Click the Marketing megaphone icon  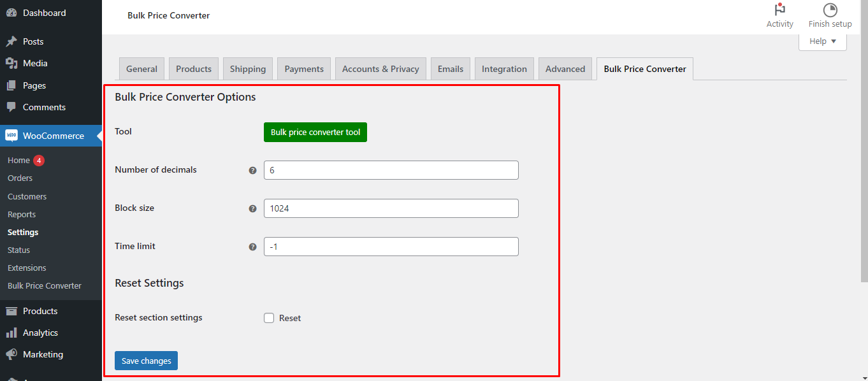[11, 354]
